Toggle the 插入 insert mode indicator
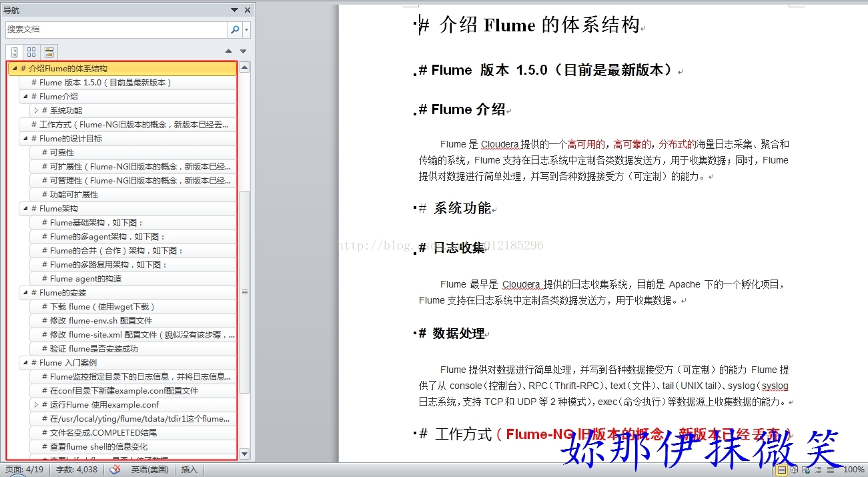Image resolution: width=868 pixels, height=477 pixels. click(189, 470)
